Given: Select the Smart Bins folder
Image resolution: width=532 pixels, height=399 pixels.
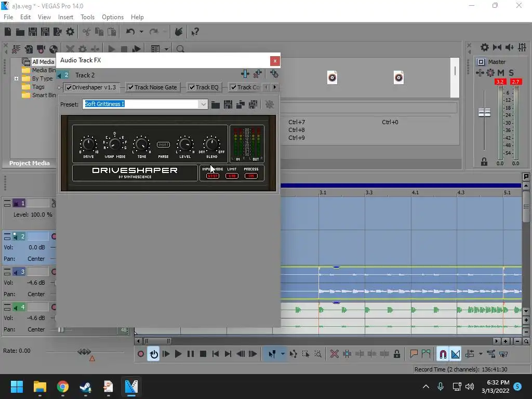Looking at the screenshot, I should tap(44, 96).
